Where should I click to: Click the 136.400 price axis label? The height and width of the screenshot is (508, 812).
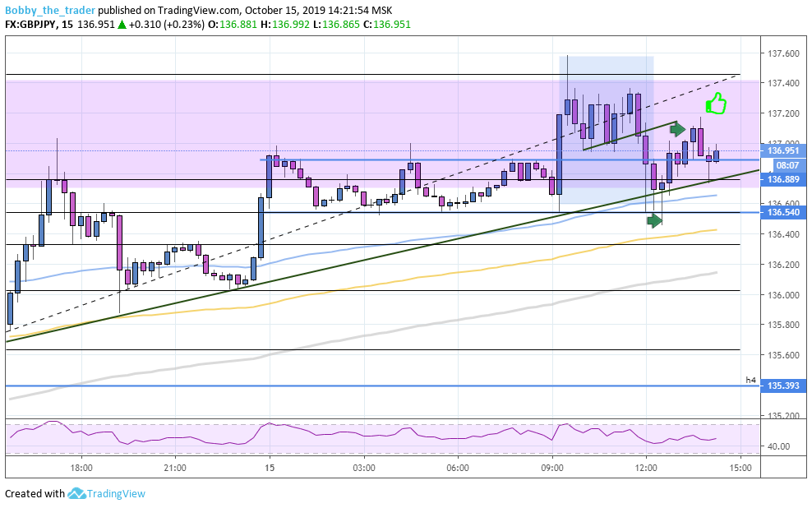tap(783, 234)
